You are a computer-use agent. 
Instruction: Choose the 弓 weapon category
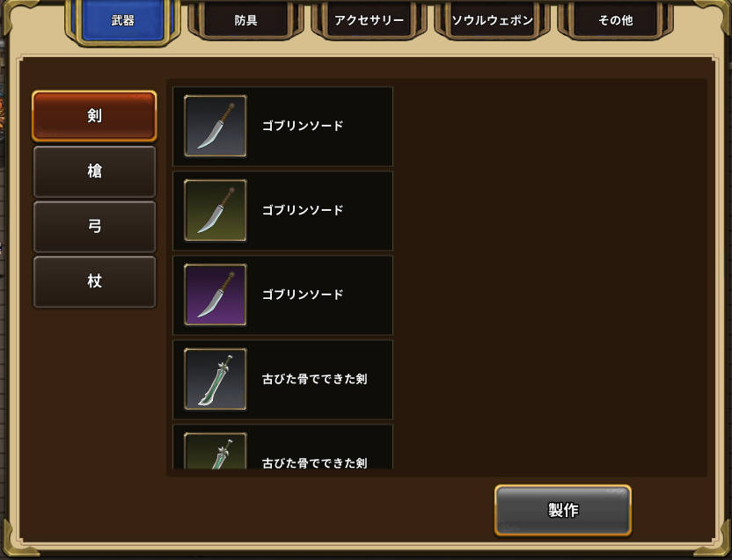click(94, 226)
